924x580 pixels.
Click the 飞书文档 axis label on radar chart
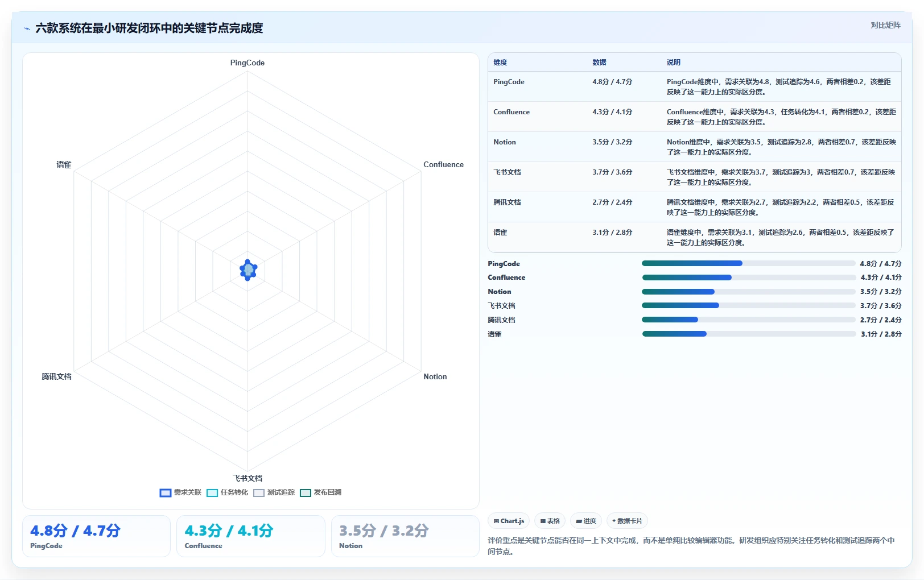[x=247, y=478]
